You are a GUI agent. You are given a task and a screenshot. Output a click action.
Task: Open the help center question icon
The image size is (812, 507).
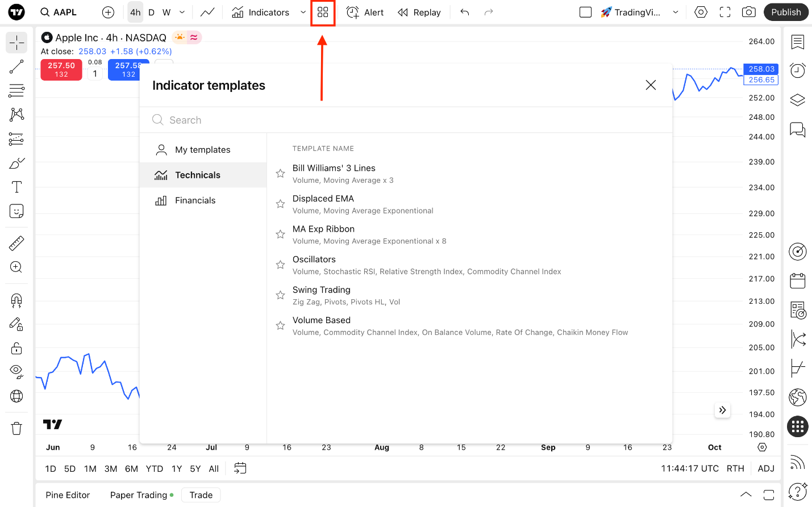pyautogui.click(x=798, y=491)
